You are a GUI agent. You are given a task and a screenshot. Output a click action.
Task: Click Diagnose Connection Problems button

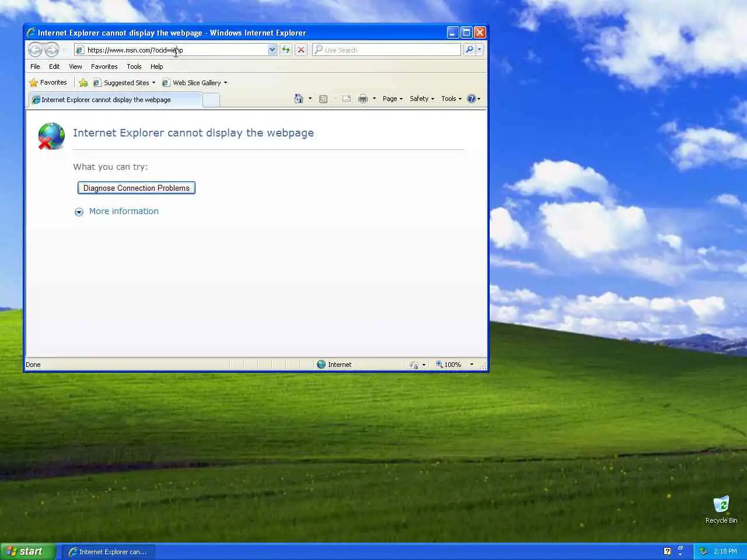pos(137,188)
